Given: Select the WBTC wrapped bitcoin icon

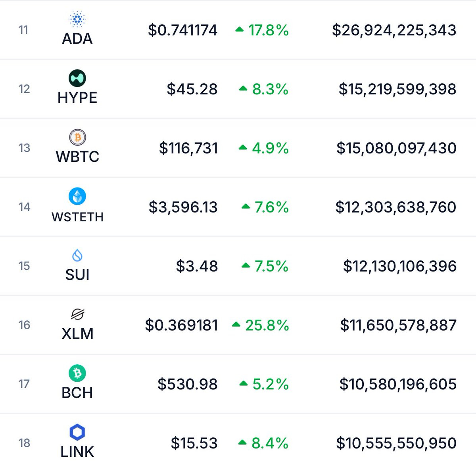Looking at the screenshot, I should pyautogui.click(x=77, y=137).
